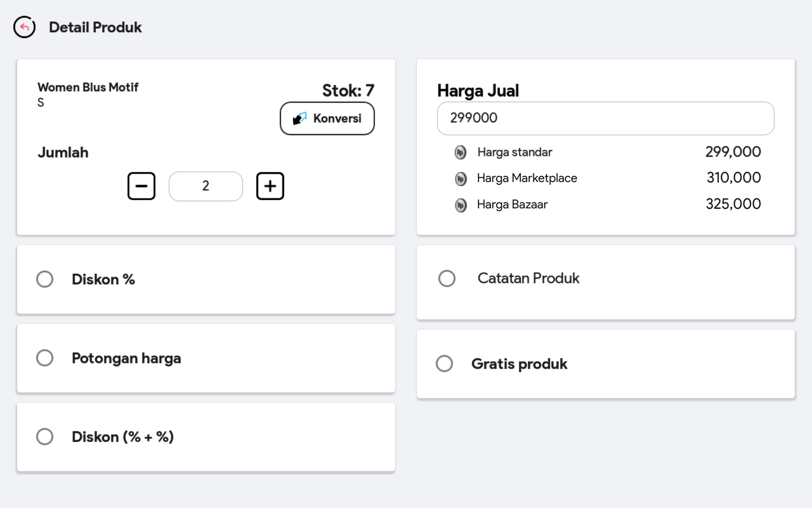This screenshot has height=508, width=812.
Task: Click the Harga Marketplace coin icon
Action: (461, 179)
